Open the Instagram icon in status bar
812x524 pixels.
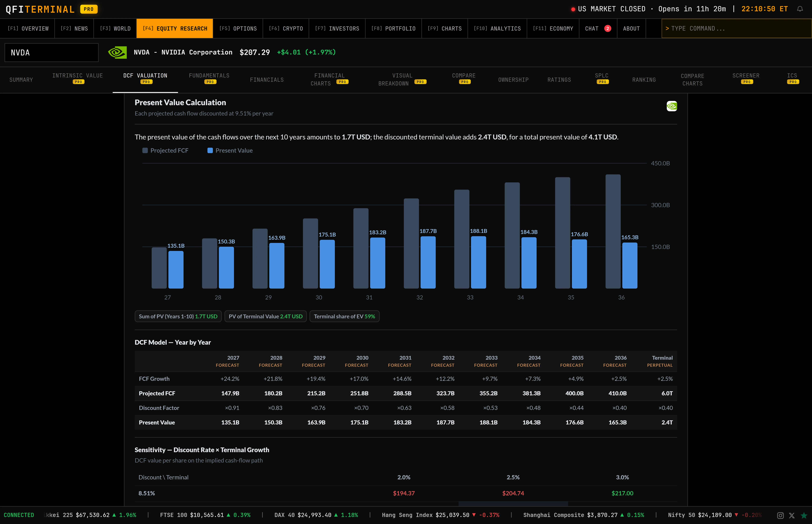[x=780, y=515]
